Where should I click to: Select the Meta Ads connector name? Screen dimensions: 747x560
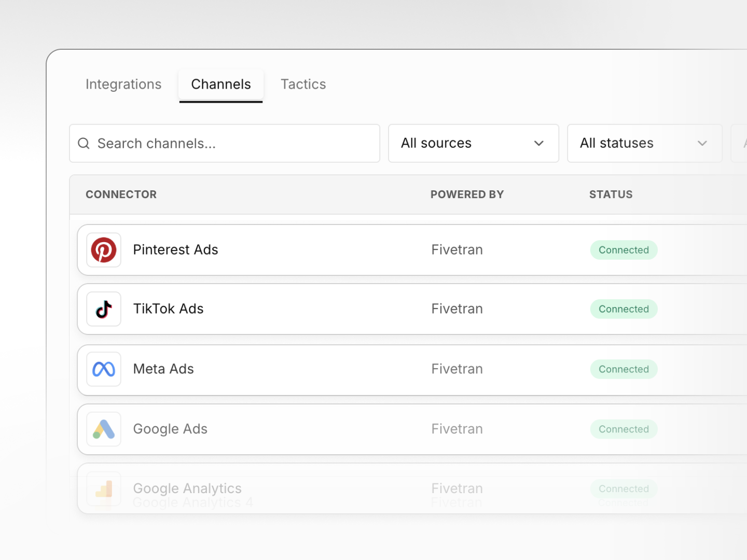[x=163, y=369]
